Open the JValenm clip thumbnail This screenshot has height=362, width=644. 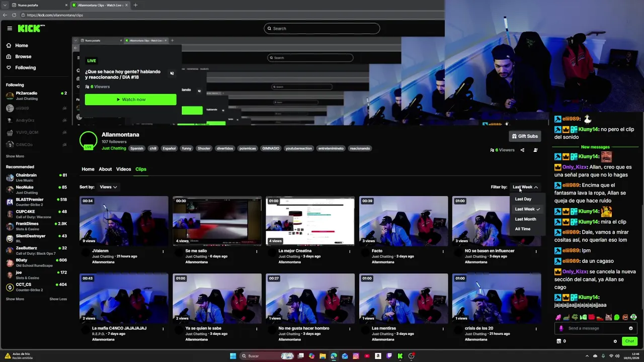(x=124, y=221)
